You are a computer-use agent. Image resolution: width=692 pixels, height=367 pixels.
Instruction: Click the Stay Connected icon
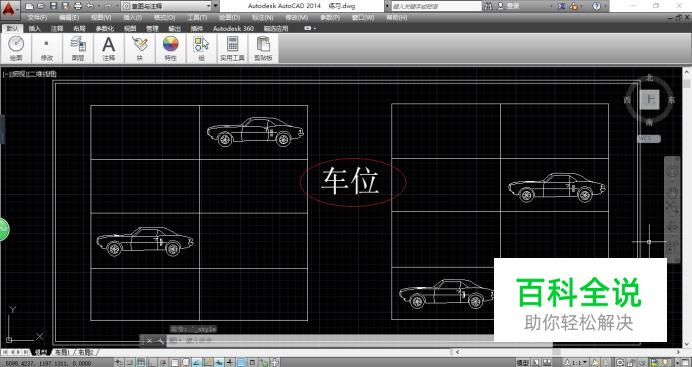pos(574,6)
